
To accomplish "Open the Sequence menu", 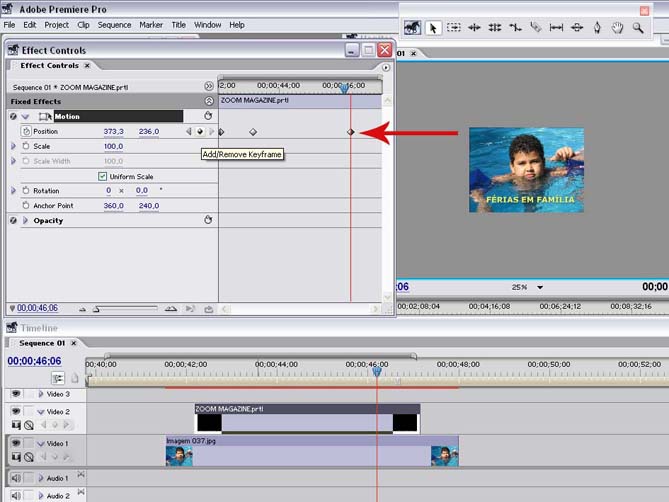I will coord(114,24).
